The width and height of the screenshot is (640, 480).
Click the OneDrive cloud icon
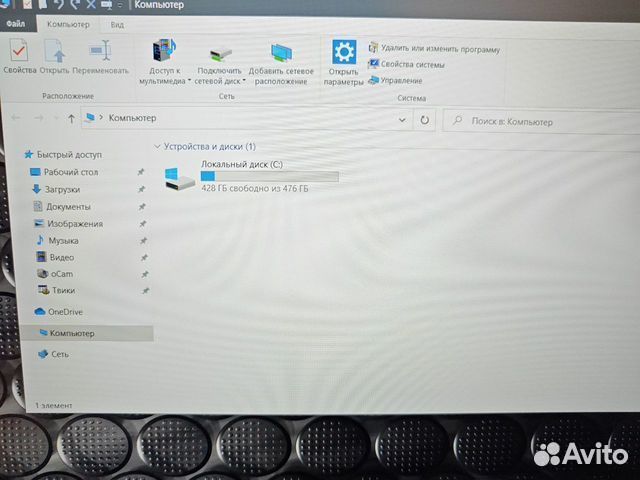[x=40, y=311]
